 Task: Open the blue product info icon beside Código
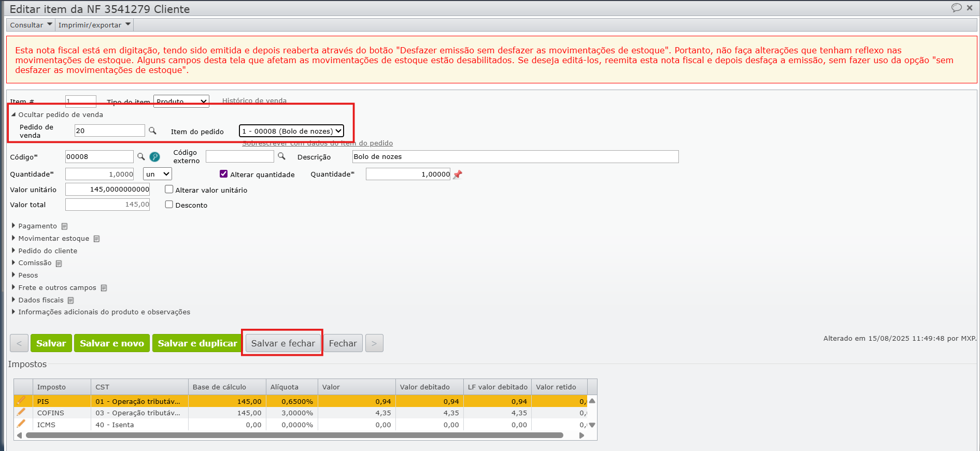click(154, 157)
